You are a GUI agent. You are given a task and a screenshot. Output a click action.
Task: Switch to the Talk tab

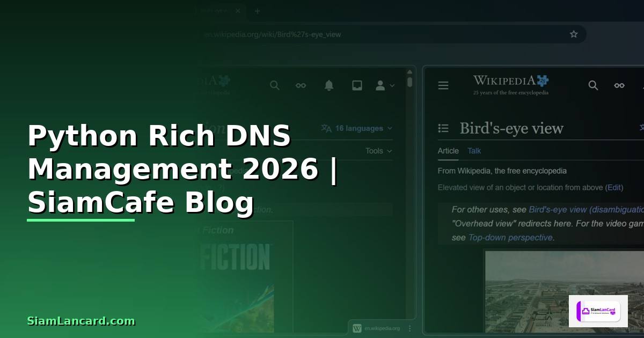[474, 151]
